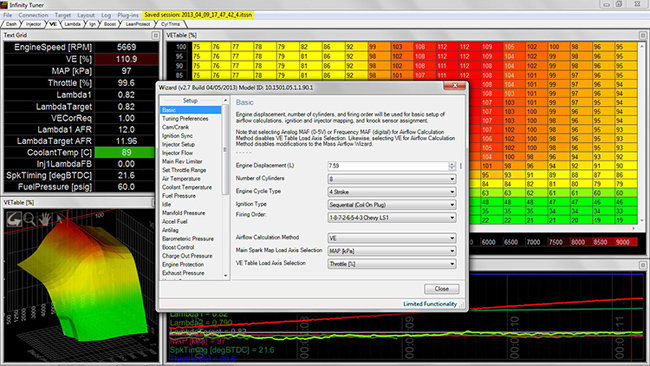Select Main Rev Limiter in Wizard list
This screenshot has height=366, width=650.
point(182,162)
